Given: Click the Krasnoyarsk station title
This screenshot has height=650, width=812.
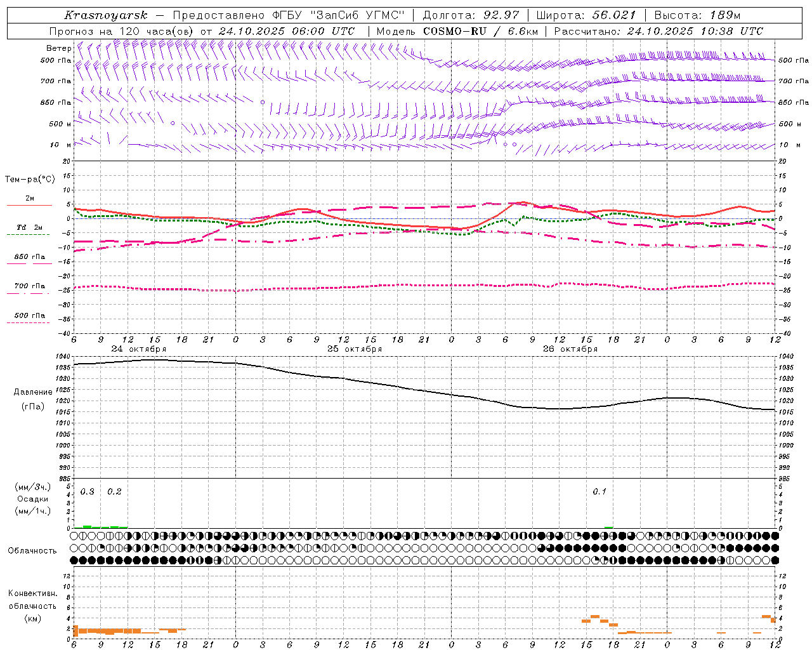Looking at the screenshot, I should pyautogui.click(x=106, y=15).
